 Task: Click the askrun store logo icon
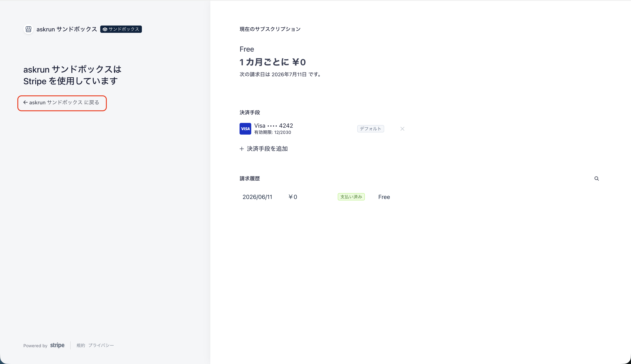click(28, 29)
